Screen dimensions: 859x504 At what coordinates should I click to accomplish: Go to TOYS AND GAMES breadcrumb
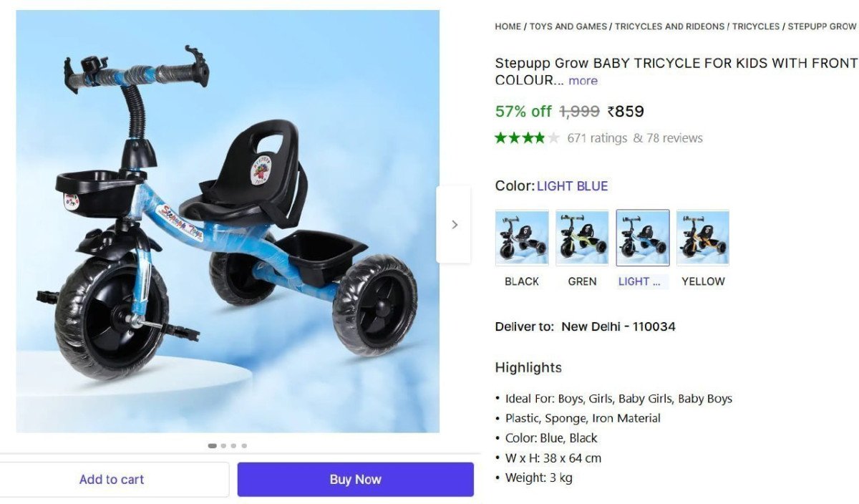pos(568,26)
